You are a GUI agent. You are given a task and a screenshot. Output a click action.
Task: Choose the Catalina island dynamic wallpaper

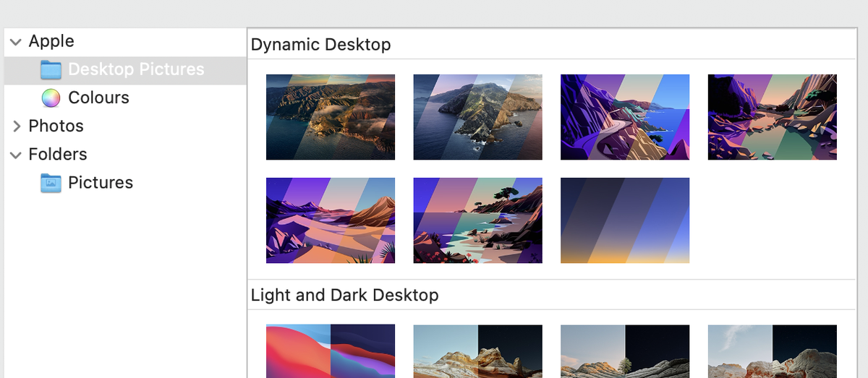[478, 117]
